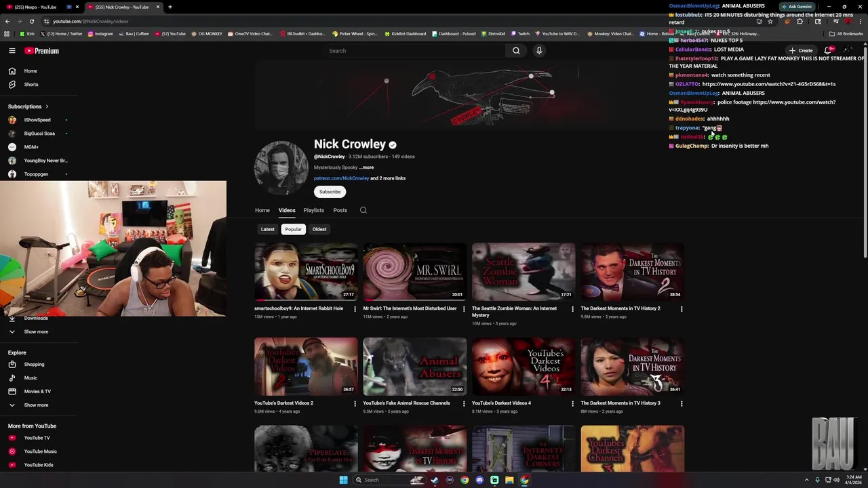Open Chrome from the taskbar
Image resolution: width=868 pixels, height=488 pixels.
[x=465, y=480]
